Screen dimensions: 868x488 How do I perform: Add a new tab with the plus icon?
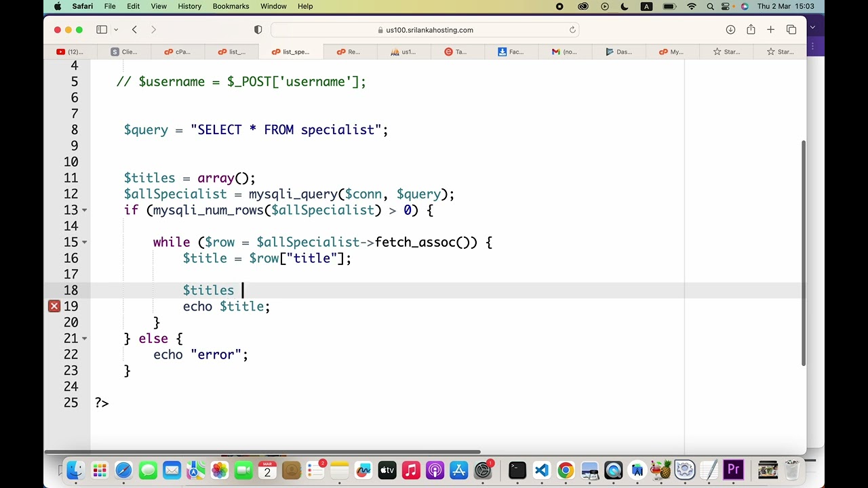tap(770, 30)
